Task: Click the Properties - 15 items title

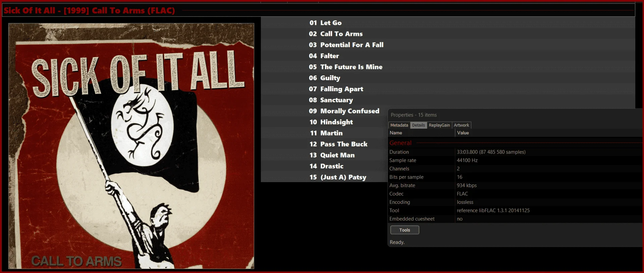Action: point(414,115)
